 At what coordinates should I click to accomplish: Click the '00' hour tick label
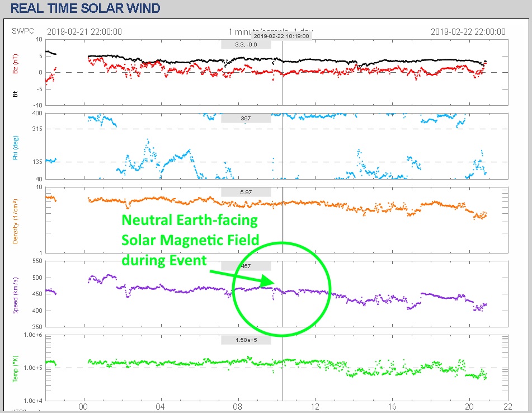tap(83, 406)
